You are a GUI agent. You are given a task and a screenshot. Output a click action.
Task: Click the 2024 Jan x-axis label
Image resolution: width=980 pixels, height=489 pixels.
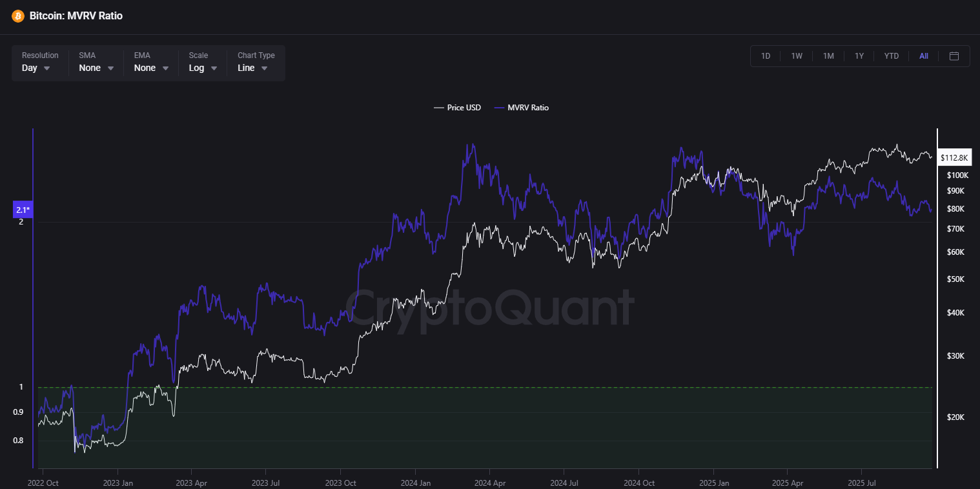coord(415,483)
